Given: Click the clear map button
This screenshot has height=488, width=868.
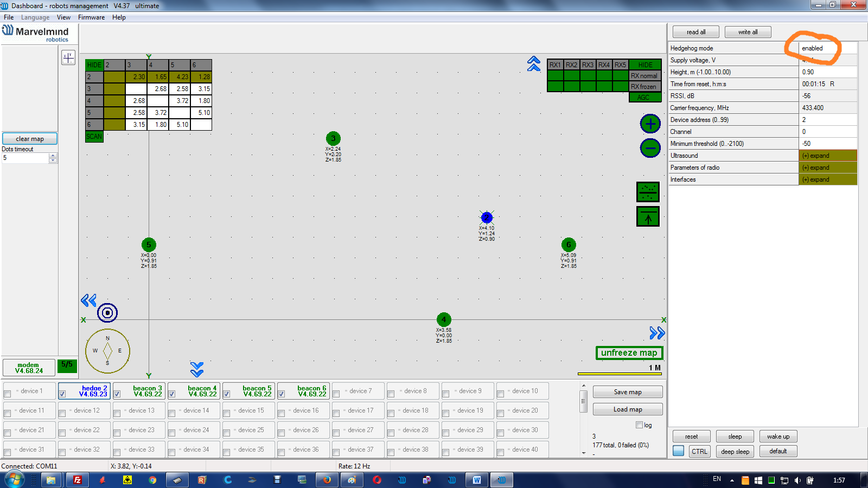Looking at the screenshot, I should [30, 139].
